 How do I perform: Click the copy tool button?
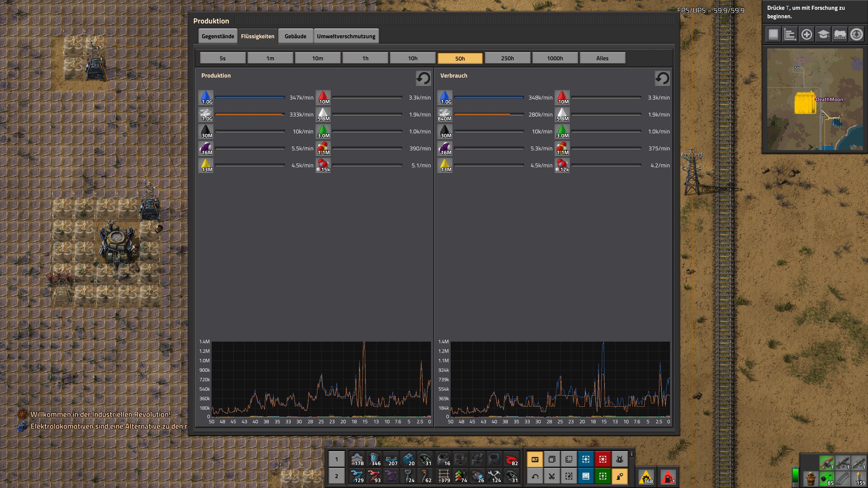552,459
